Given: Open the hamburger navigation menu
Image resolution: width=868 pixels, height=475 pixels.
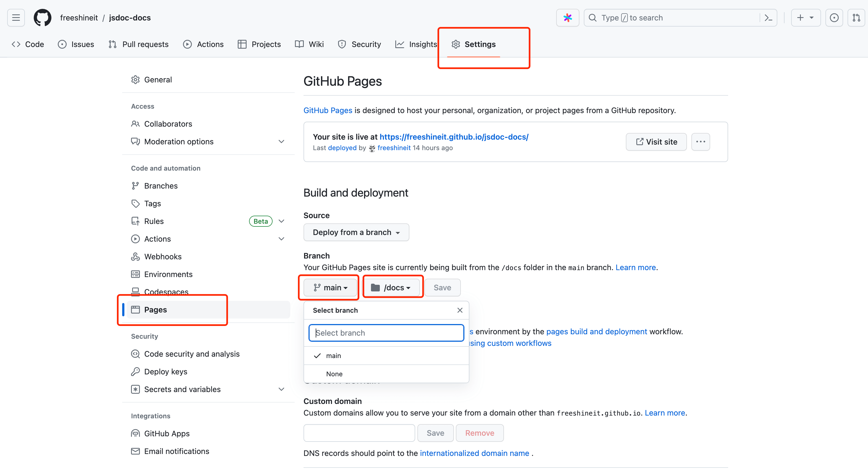Looking at the screenshot, I should [16, 17].
